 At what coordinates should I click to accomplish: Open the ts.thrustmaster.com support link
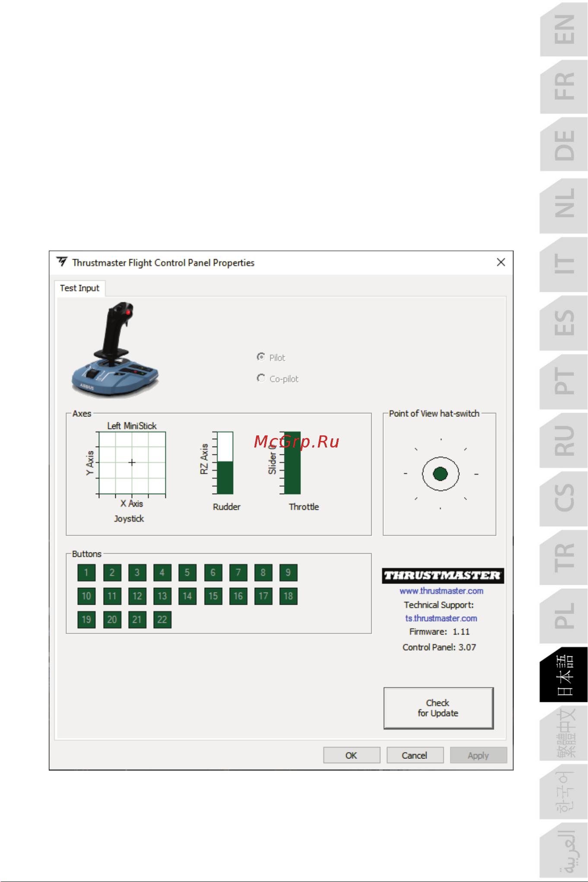point(441,619)
